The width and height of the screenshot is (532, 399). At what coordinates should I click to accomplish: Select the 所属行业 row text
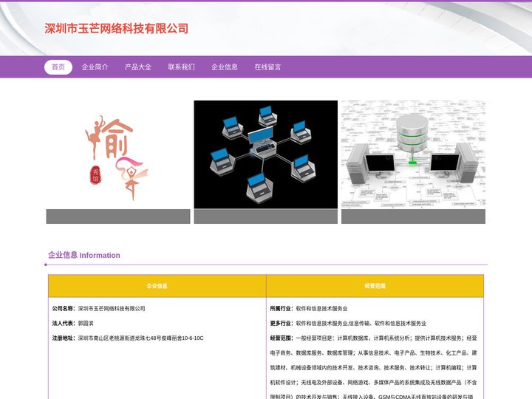(309, 308)
